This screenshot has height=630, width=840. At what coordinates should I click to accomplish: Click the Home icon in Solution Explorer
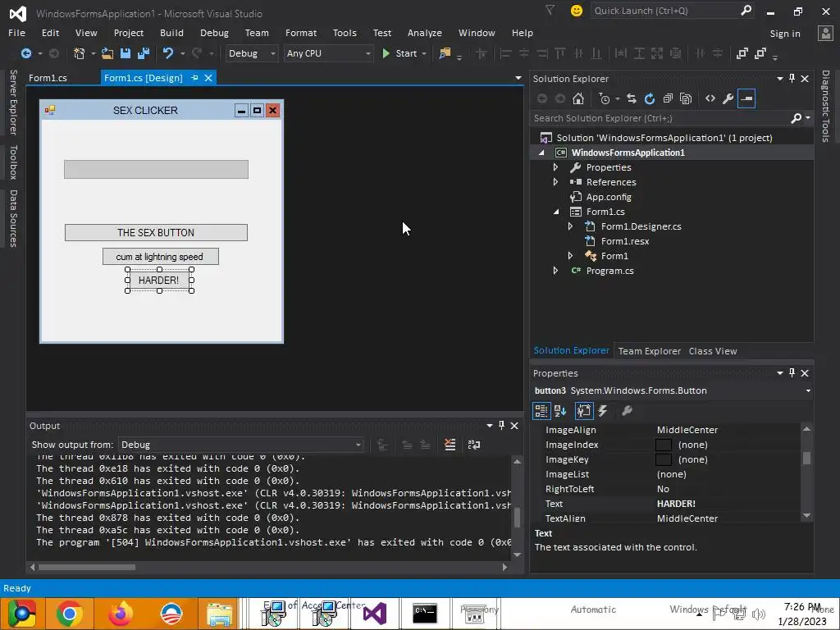578,98
